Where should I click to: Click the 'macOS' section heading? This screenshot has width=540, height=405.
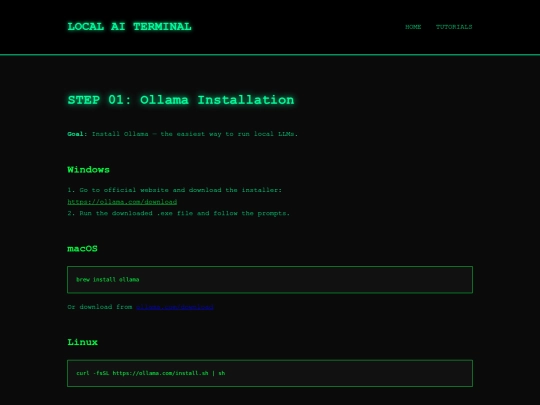click(82, 249)
